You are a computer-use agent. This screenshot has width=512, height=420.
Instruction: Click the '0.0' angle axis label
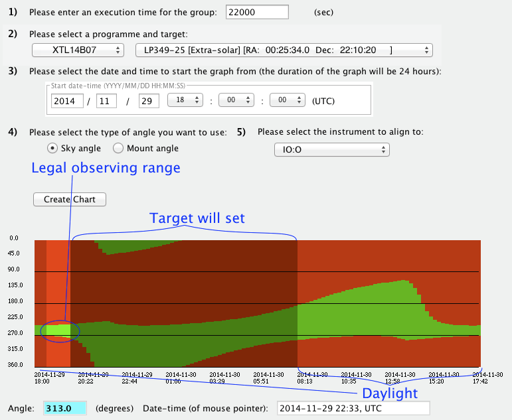[x=14, y=238]
